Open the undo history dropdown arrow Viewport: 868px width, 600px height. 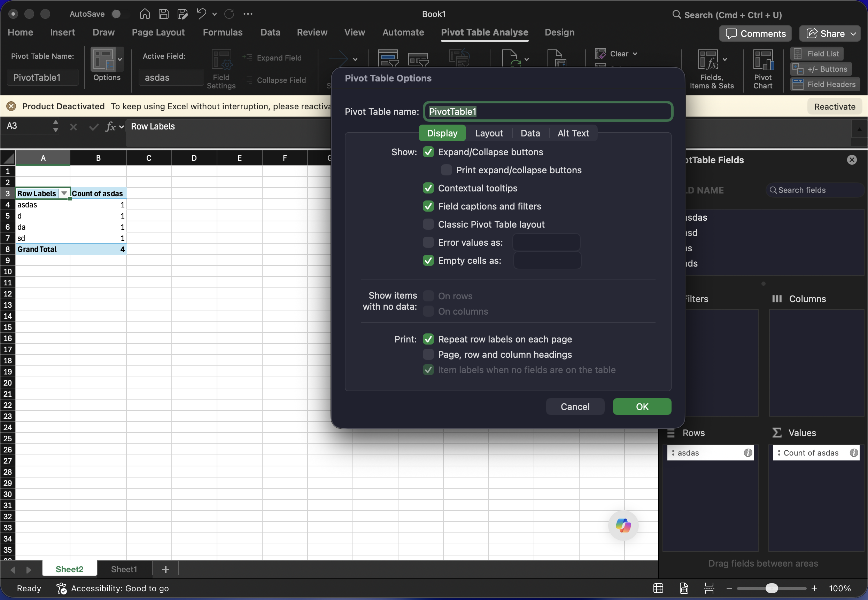point(215,14)
